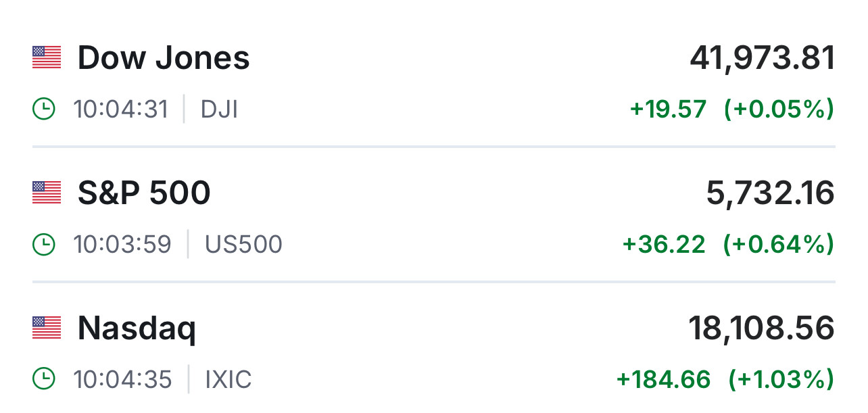Viewport: 868px width, 413px height.
Task: Click the clock icon in Dow Jones row
Action: [44, 109]
